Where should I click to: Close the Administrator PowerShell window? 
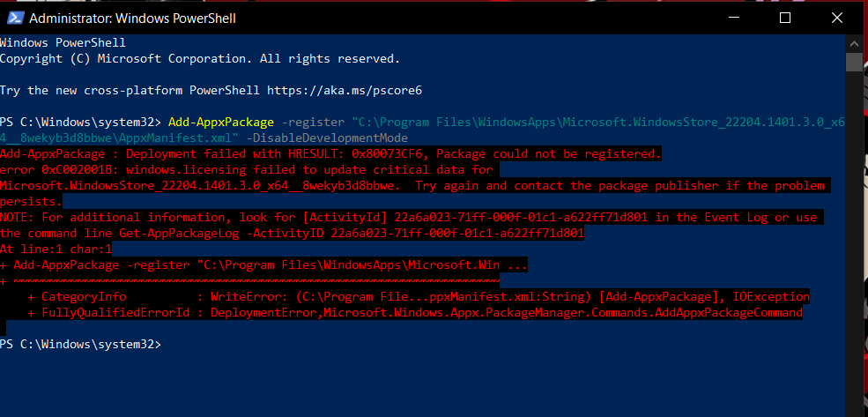[837, 18]
